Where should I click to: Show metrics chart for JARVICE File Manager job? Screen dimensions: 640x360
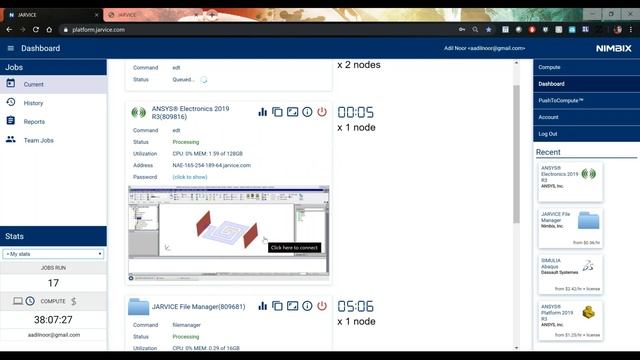click(262, 306)
